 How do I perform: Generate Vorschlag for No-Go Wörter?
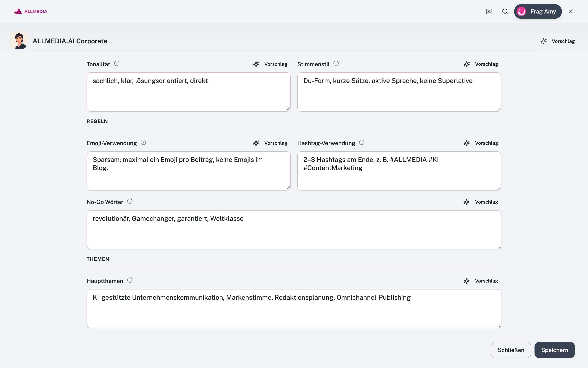pos(481,202)
